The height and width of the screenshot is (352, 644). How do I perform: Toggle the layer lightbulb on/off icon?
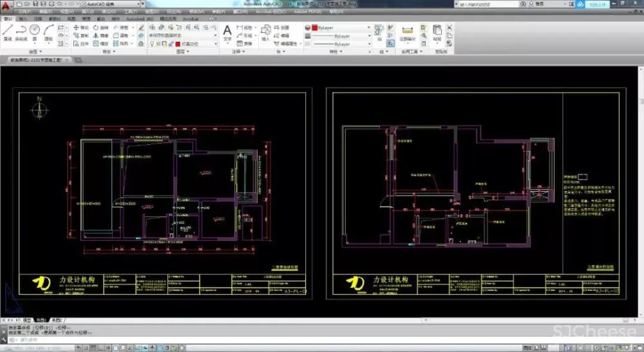[151, 44]
